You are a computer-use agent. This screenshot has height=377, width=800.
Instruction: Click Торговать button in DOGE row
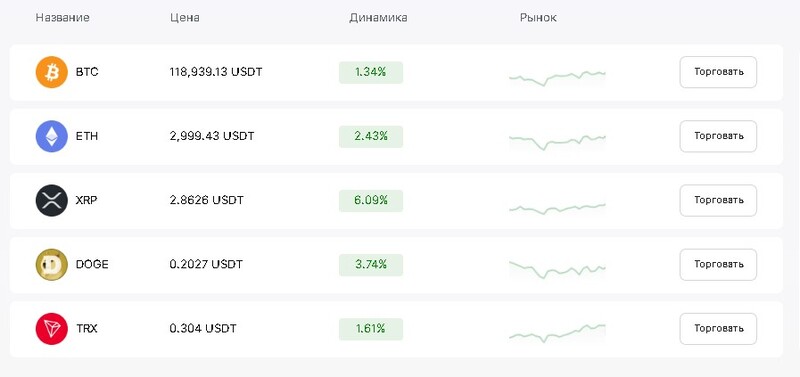click(718, 265)
